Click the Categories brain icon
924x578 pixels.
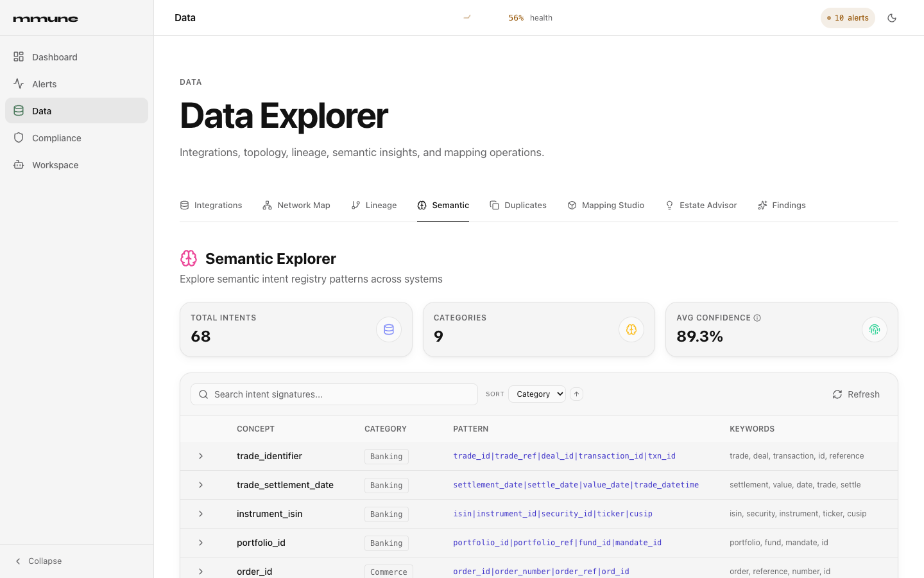point(631,329)
